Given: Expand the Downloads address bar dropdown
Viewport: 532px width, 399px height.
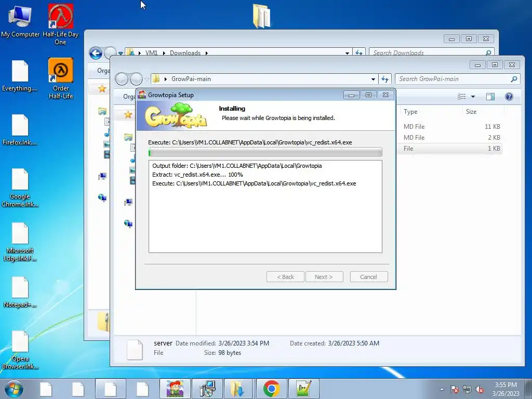Looking at the screenshot, I should (347, 53).
